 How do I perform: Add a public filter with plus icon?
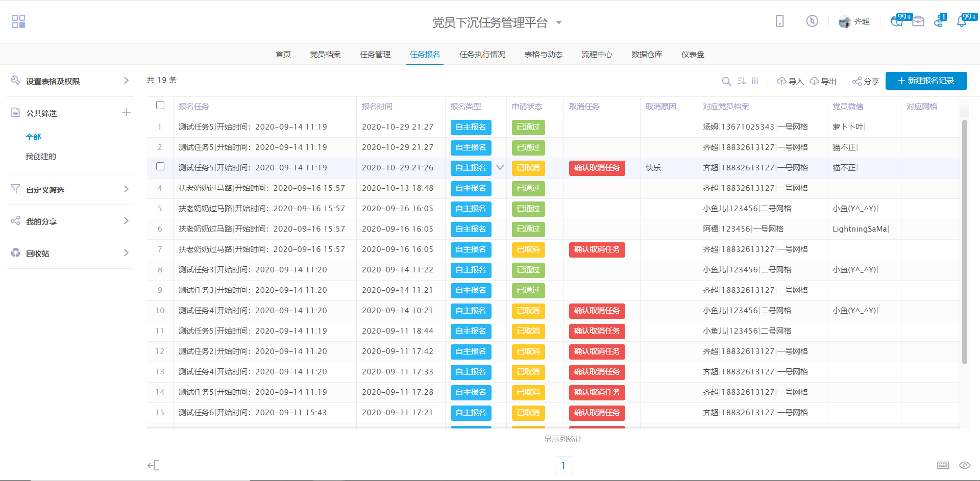point(127,113)
